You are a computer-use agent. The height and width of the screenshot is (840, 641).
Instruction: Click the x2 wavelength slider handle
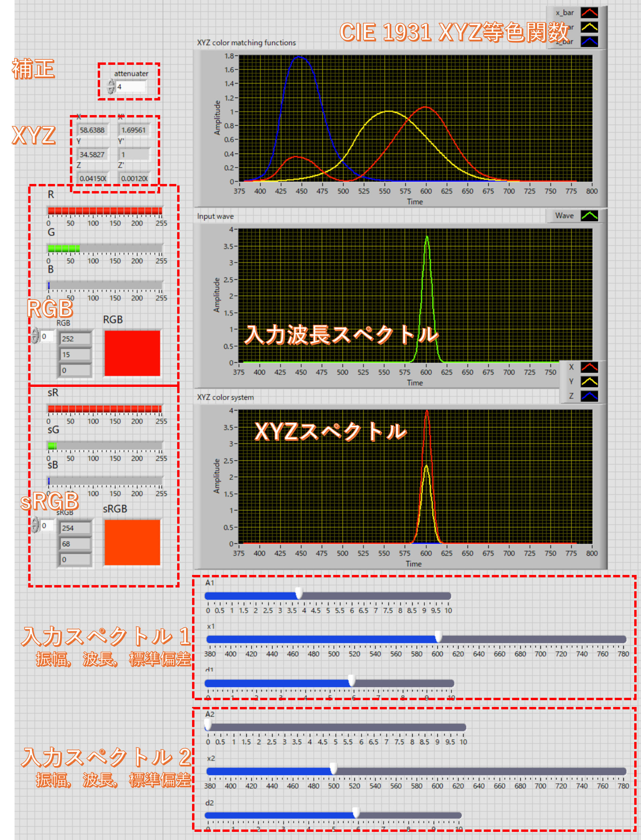[333, 769]
